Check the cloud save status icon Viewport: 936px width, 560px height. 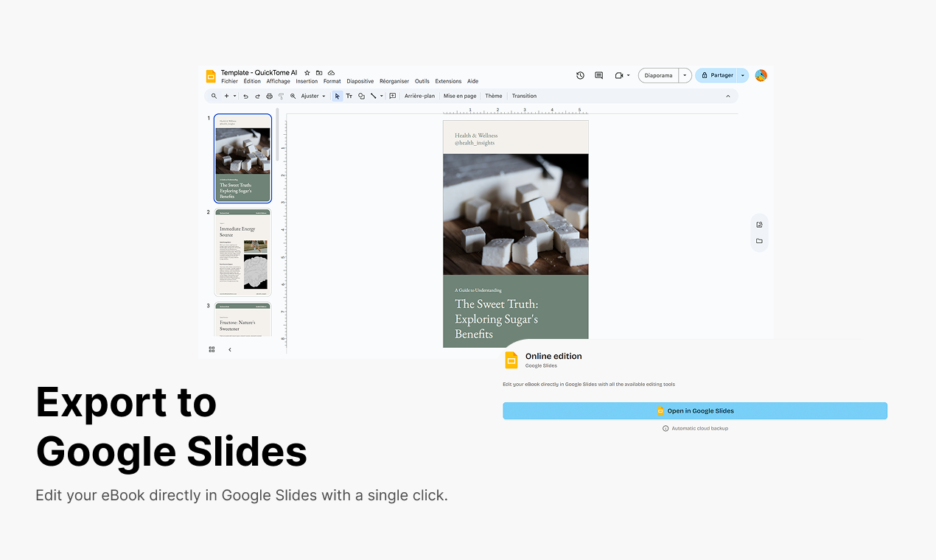pos(331,73)
